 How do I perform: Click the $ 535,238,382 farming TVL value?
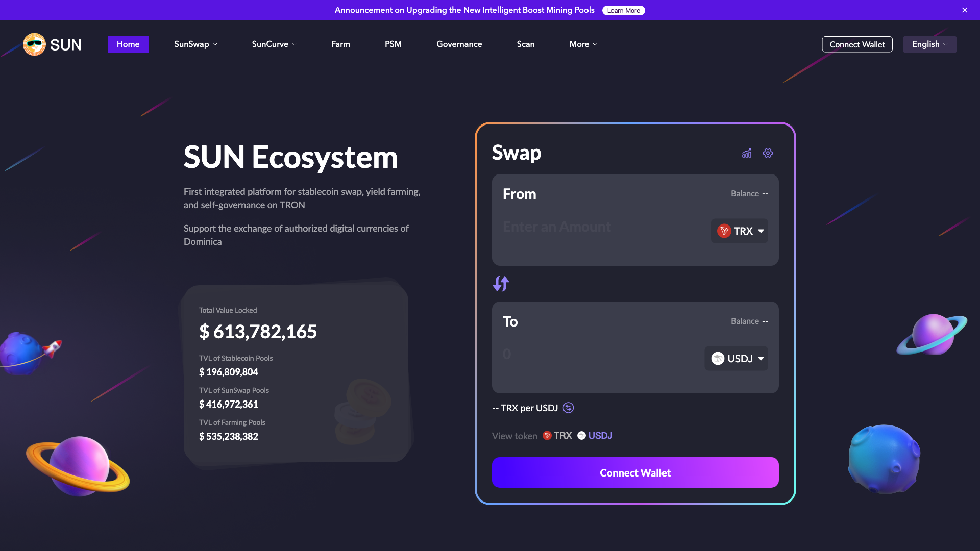[x=229, y=437]
